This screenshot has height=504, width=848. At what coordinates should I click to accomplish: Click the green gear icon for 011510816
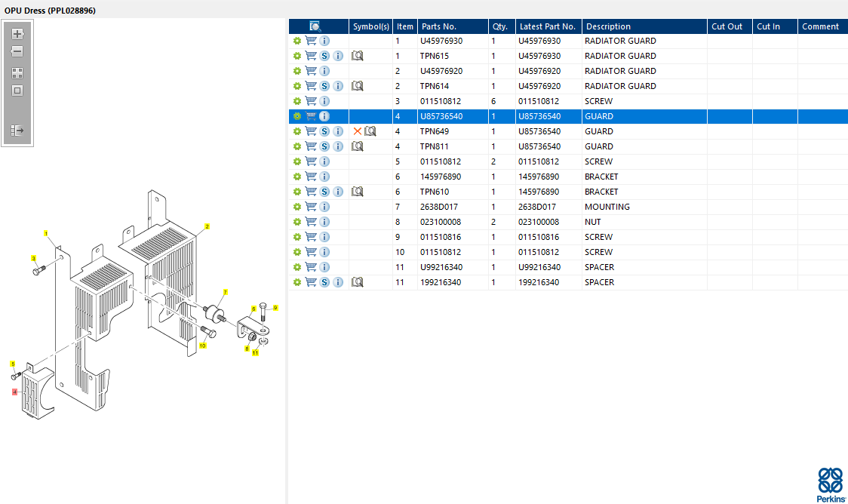[x=297, y=238]
